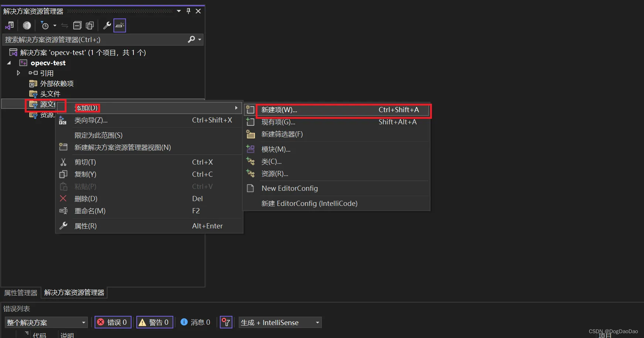The height and width of the screenshot is (338, 644).
Task: Choose New EditorConfig in the submenu
Action: pyautogui.click(x=337, y=189)
